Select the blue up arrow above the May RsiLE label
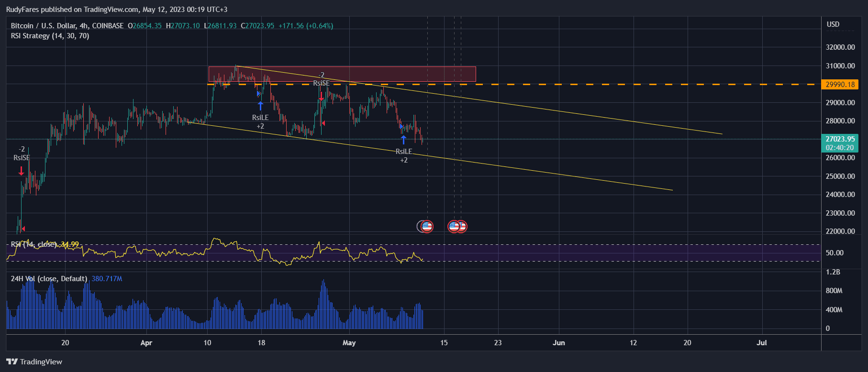 tap(403, 140)
